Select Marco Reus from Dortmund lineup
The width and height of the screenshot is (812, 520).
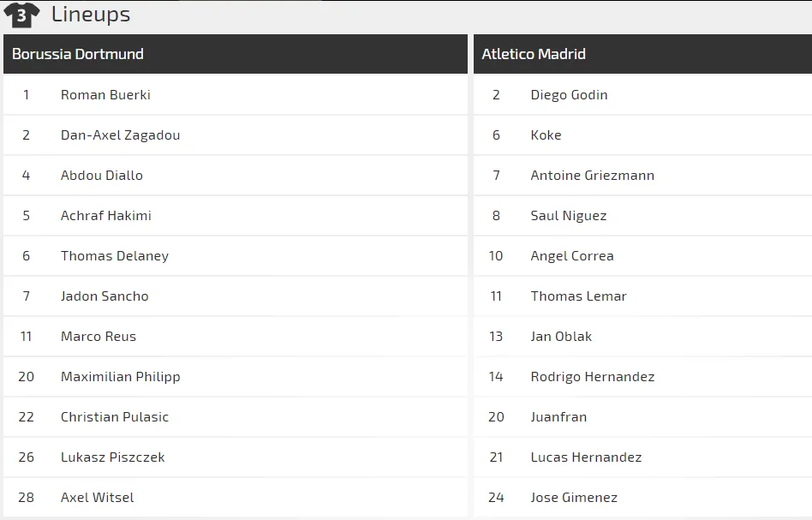point(99,337)
